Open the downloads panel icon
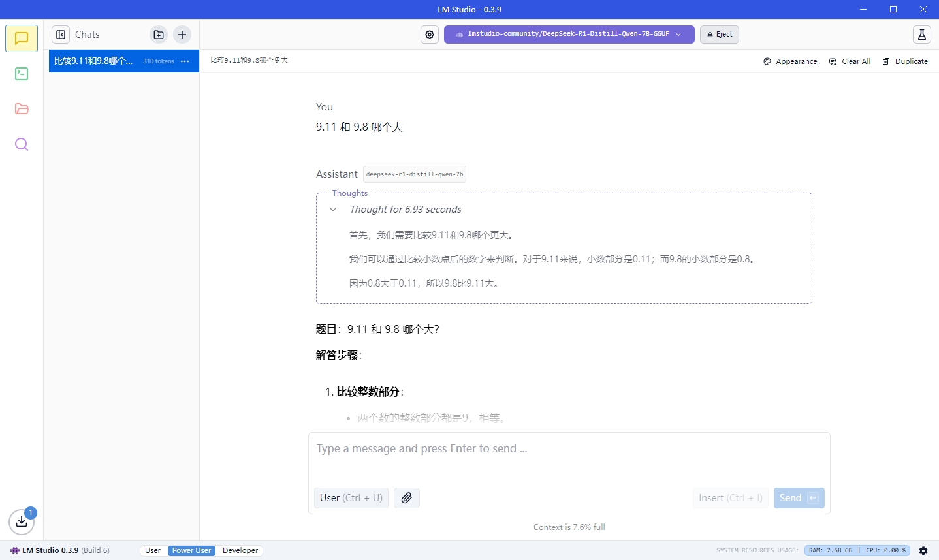 22,521
